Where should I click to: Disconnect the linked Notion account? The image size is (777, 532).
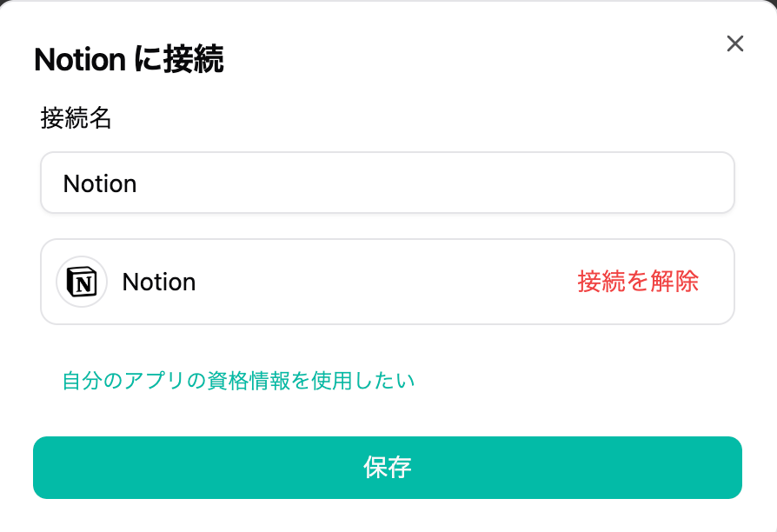638,282
